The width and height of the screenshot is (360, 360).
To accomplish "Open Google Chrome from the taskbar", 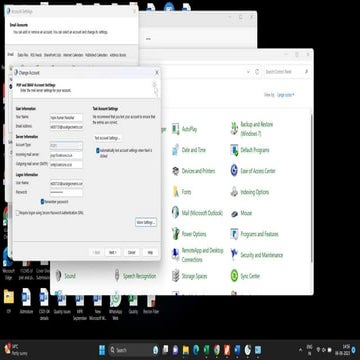I will (217, 350).
